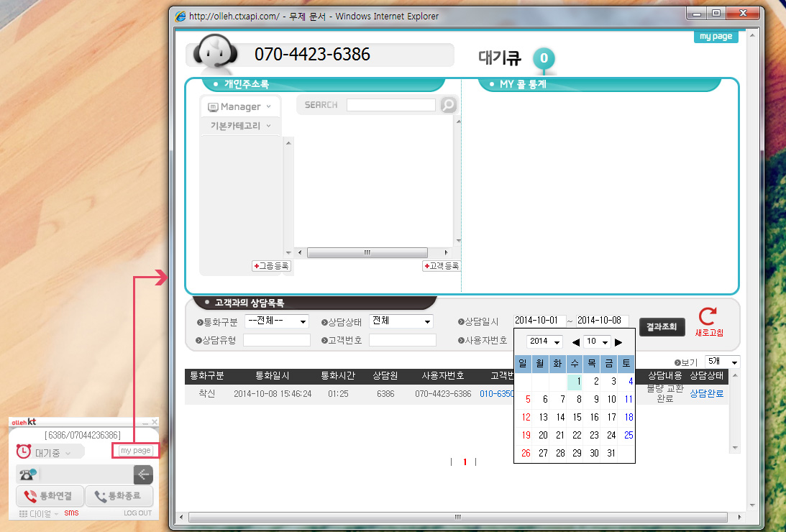Select day 15 in the calendar

(x=577, y=417)
